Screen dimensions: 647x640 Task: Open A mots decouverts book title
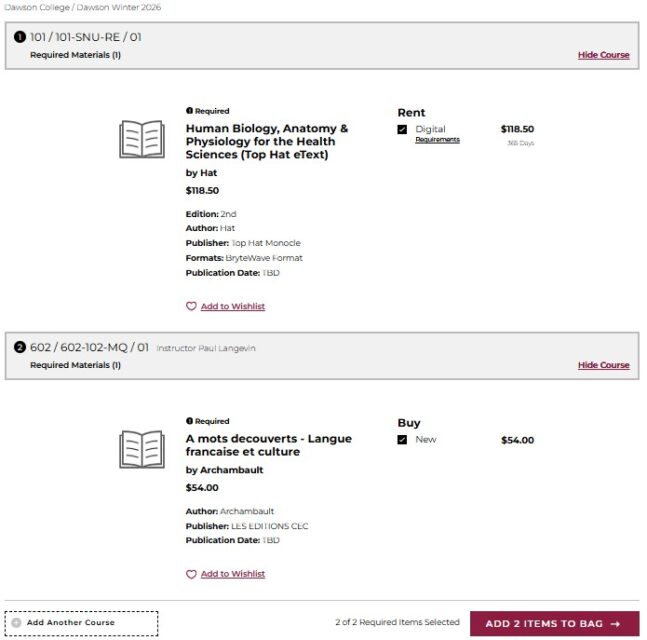click(268, 445)
